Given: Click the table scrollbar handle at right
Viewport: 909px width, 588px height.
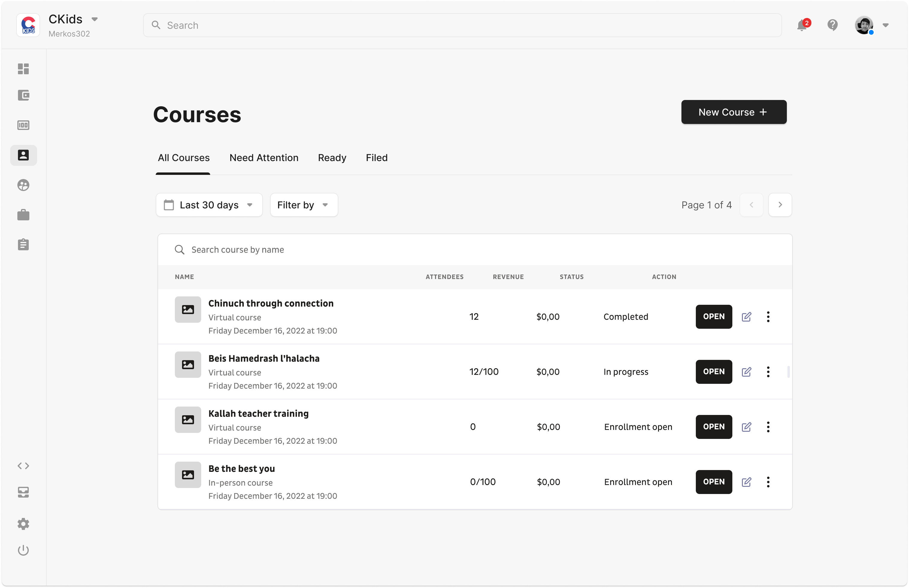Looking at the screenshot, I should point(788,372).
